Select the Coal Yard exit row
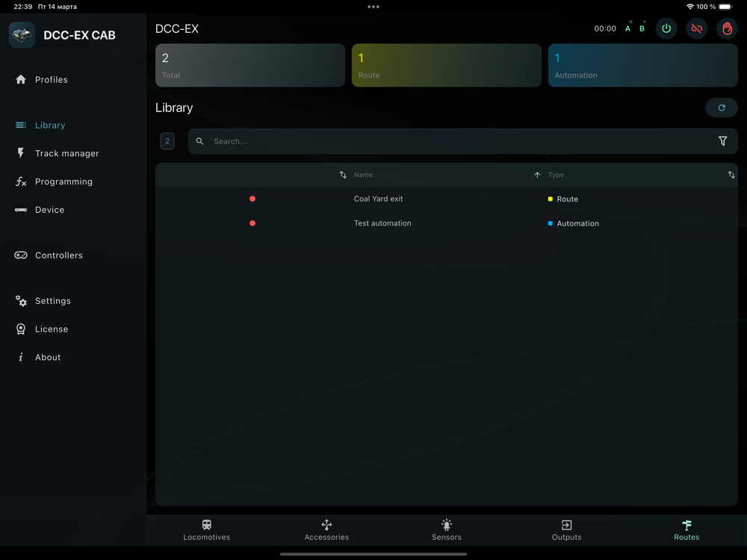Screen dimensions: 747x560 [x=447, y=199]
